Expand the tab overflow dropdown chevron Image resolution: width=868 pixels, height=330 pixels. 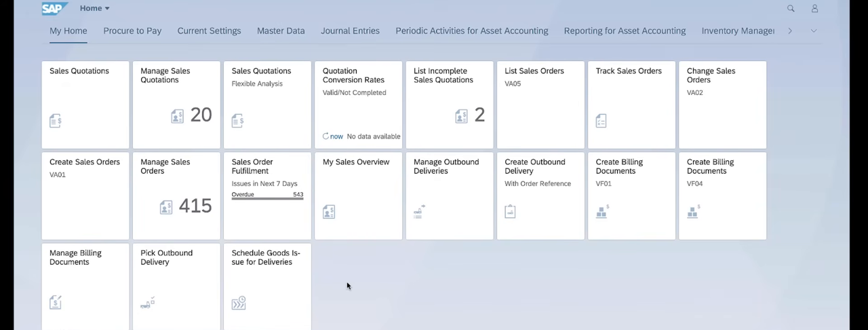814,31
